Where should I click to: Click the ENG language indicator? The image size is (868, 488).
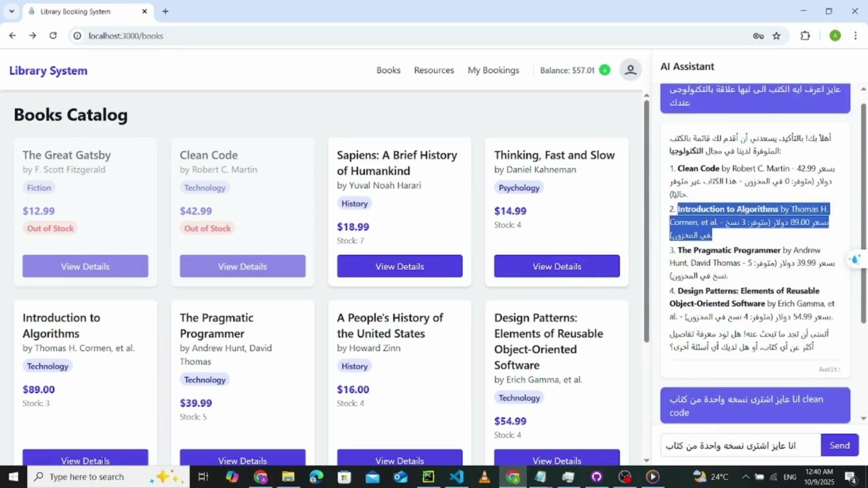point(790,477)
